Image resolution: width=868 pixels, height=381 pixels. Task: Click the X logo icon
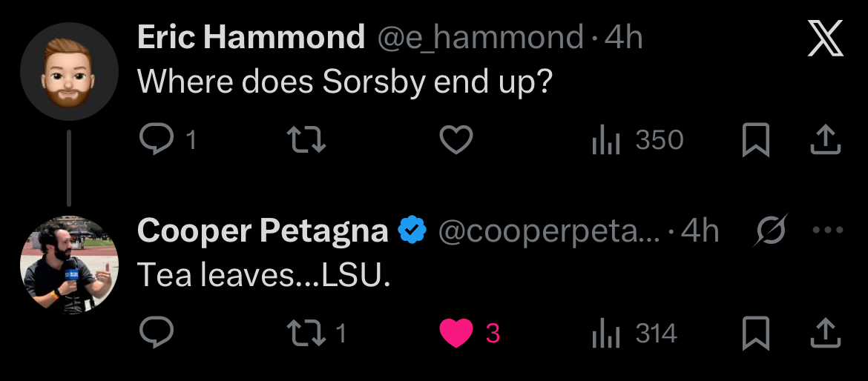(x=825, y=39)
